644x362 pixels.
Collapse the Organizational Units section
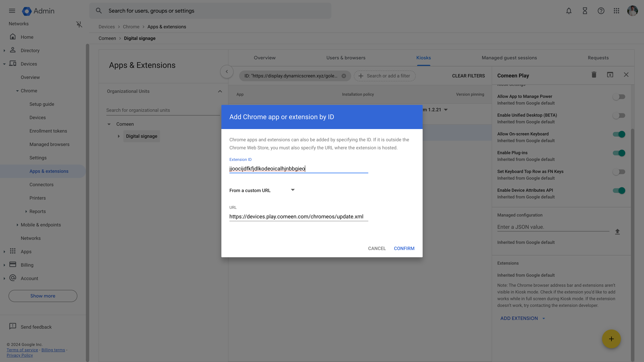pyautogui.click(x=220, y=92)
